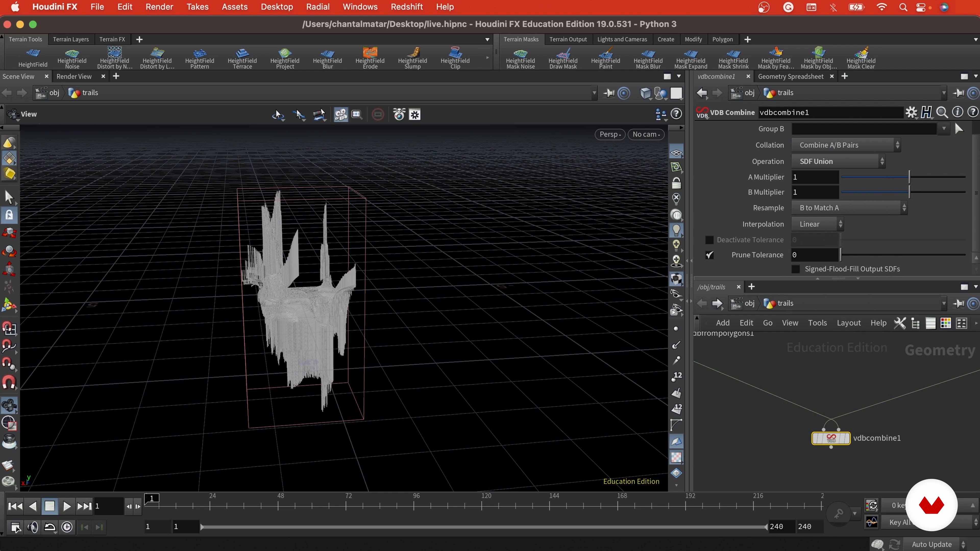Show node info with the i icon
Viewport: 980px width, 551px height.
(x=958, y=112)
